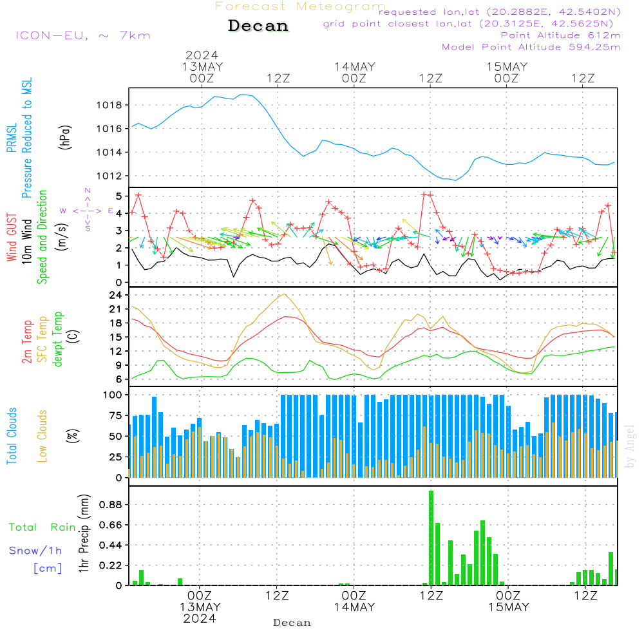Image resolution: width=644 pixels, height=644 pixels.
Task: Click the requested lon,lat text line
Action: tap(500, 12)
